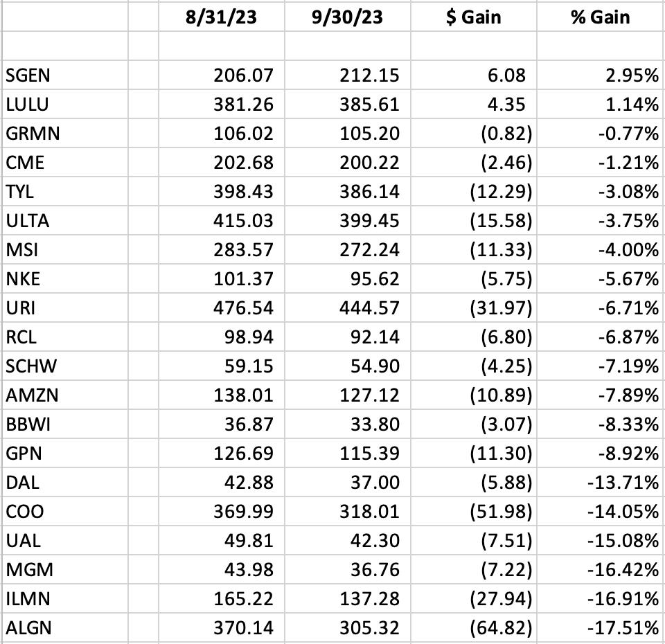Viewport: 665px width, 644px height.
Task: Select CME's dollar gain (2.46)
Action: (474, 162)
